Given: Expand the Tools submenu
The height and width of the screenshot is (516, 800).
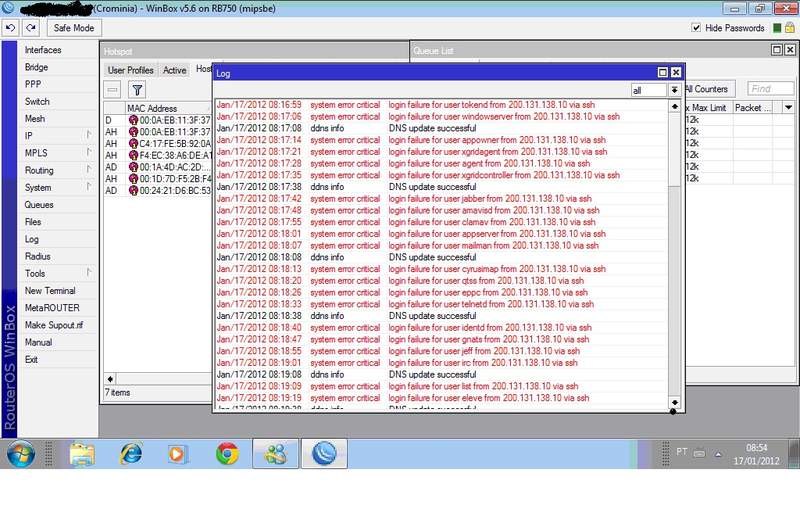Looking at the screenshot, I should 56,274.
